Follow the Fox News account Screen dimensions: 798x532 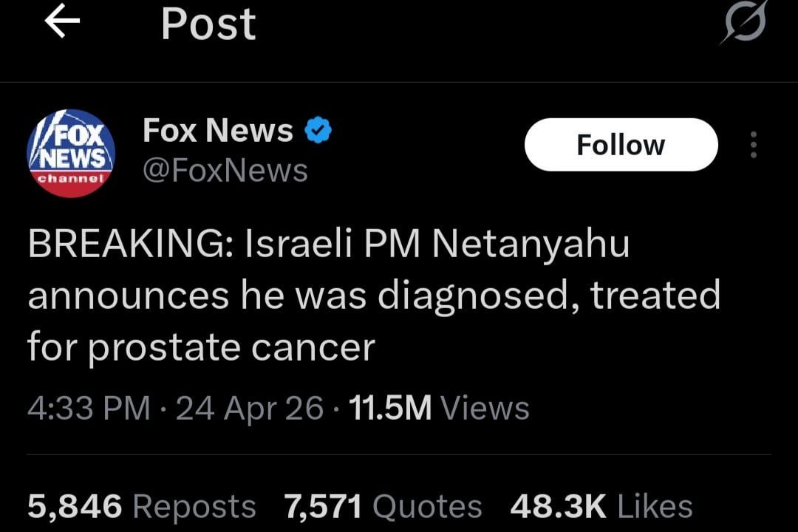tap(621, 145)
